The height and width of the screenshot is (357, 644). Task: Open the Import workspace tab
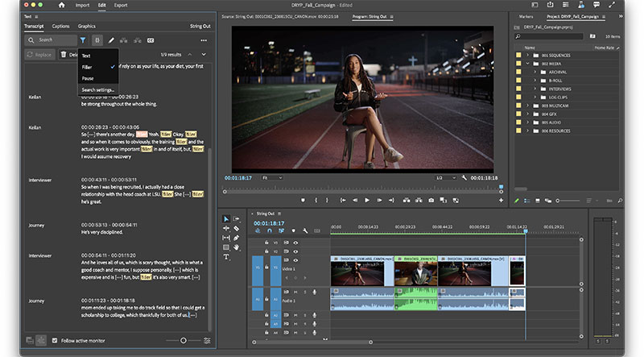(82, 5)
